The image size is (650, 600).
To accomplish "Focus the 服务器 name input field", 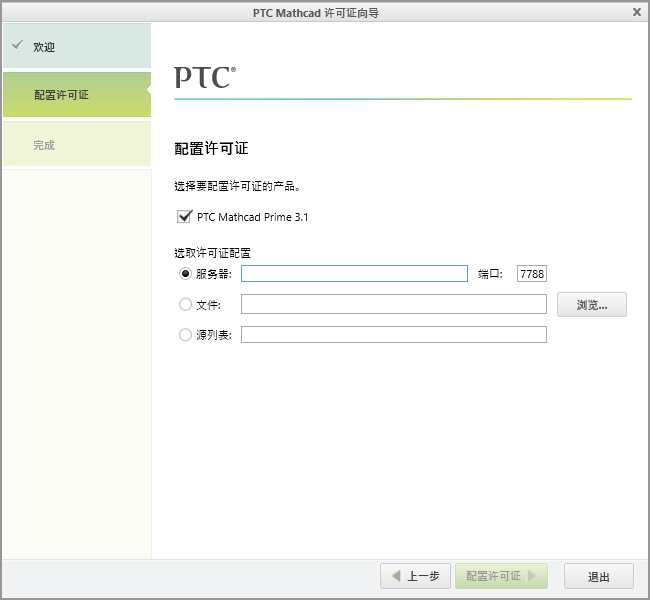I will click(x=354, y=274).
